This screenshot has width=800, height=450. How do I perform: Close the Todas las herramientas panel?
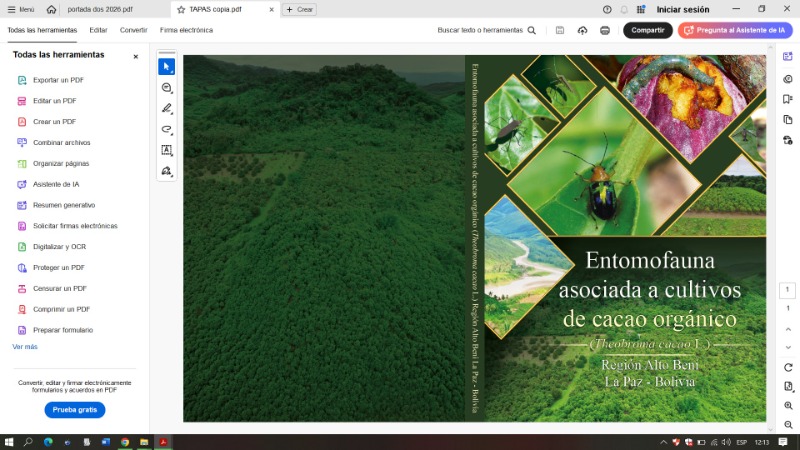point(136,56)
